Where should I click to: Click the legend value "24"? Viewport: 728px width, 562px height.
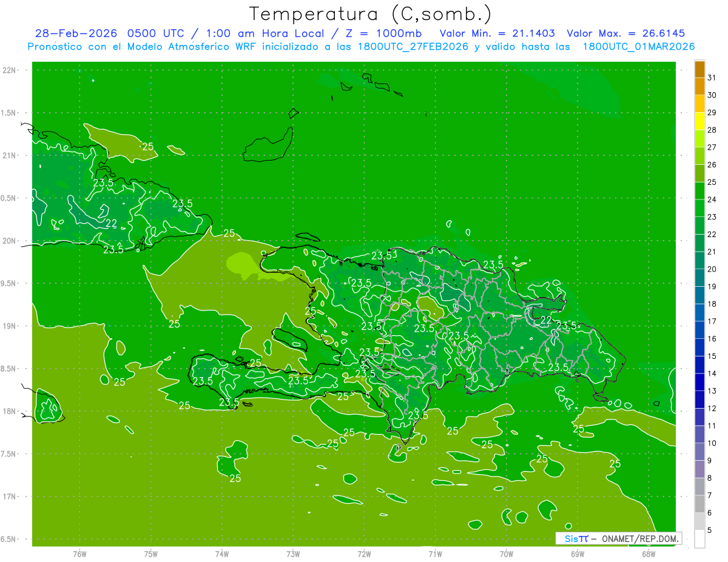tap(712, 199)
